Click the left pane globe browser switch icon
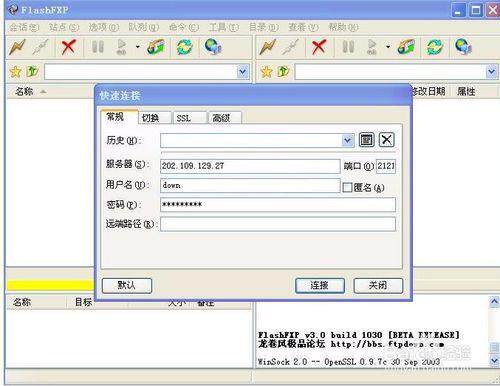This screenshot has height=386, width=500. coord(213,47)
